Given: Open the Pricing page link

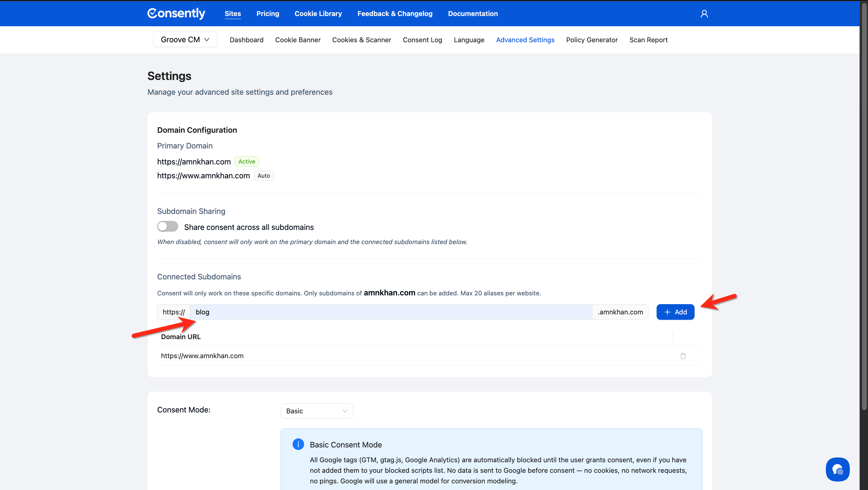Looking at the screenshot, I should (268, 14).
